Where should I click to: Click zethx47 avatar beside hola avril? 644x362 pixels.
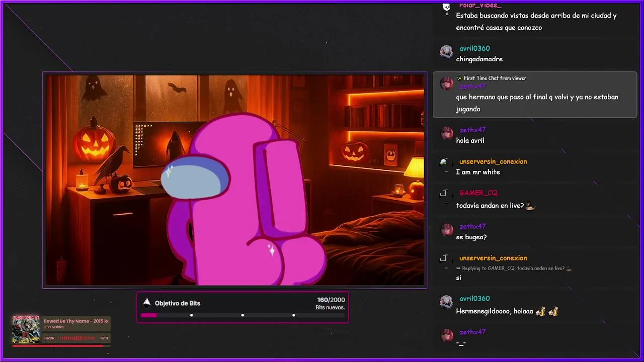pyautogui.click(x=446, y=134)
